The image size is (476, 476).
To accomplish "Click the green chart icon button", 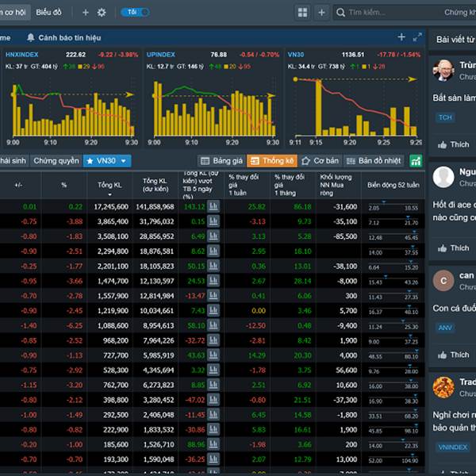I will click(416, 161).
